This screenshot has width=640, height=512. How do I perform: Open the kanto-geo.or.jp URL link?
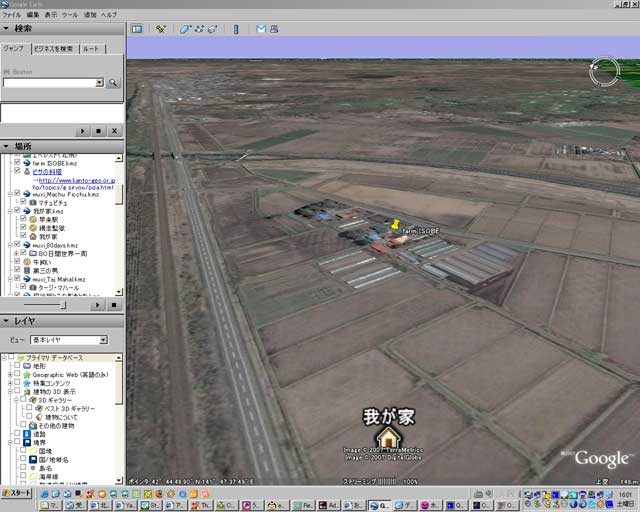coord(74,184)
